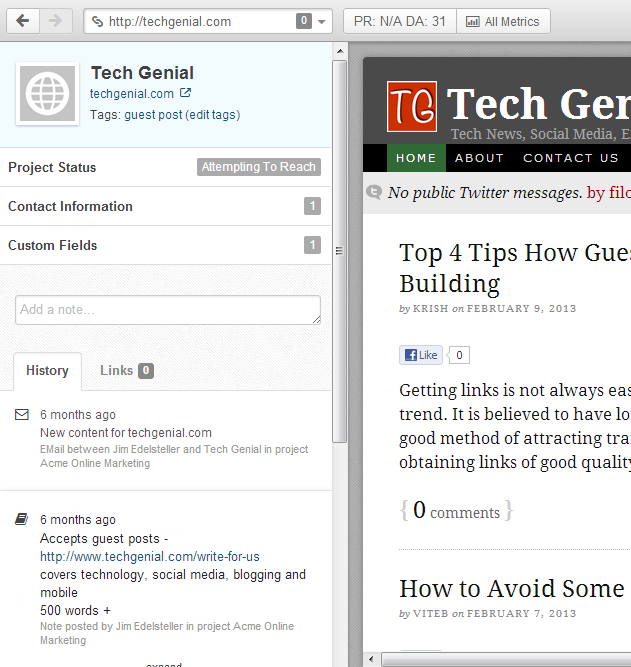Click the Tech Genial sidebar heading
The image size is (631, 667).
(x=142, y=73)
